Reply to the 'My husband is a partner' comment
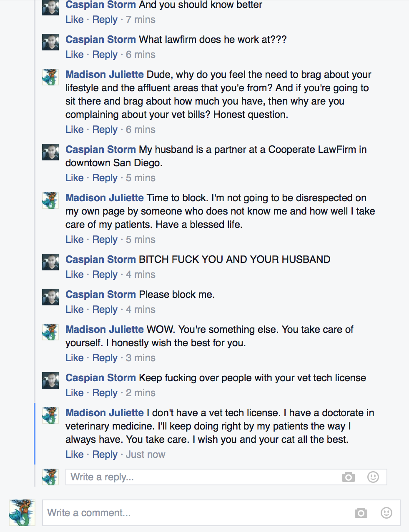Screen dimensions: 409x532 [x=105, y=178]
